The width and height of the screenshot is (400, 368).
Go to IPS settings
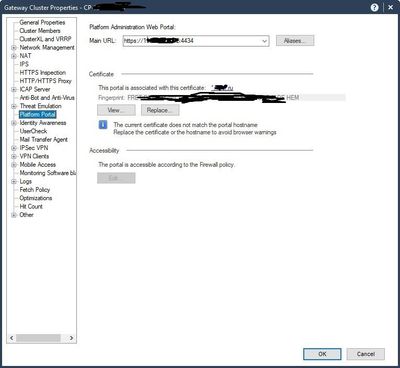(x=24, y=64)
